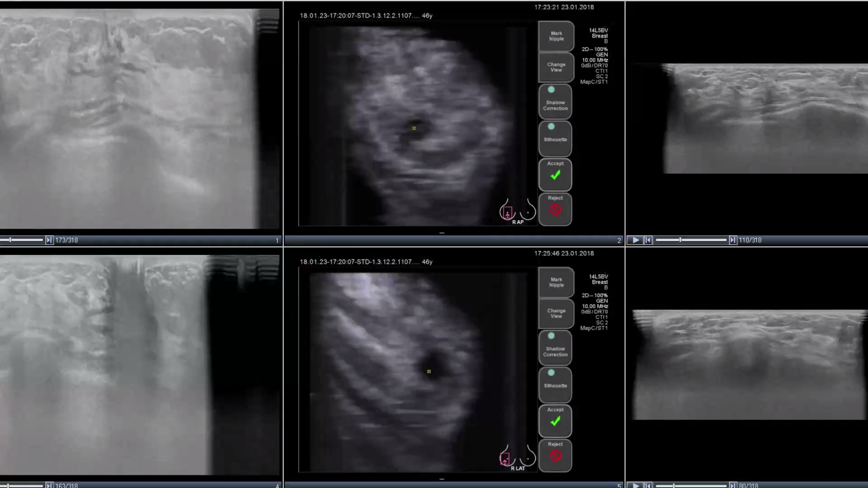Reject the R LAT volume scan

[555, 455]
